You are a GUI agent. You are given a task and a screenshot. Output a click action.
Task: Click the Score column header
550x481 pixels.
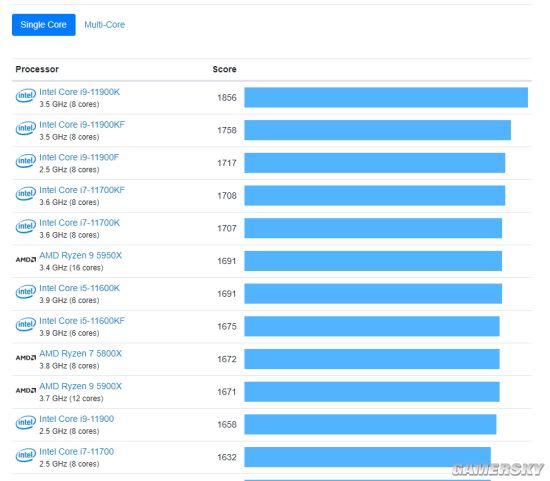tap(224, 69)
